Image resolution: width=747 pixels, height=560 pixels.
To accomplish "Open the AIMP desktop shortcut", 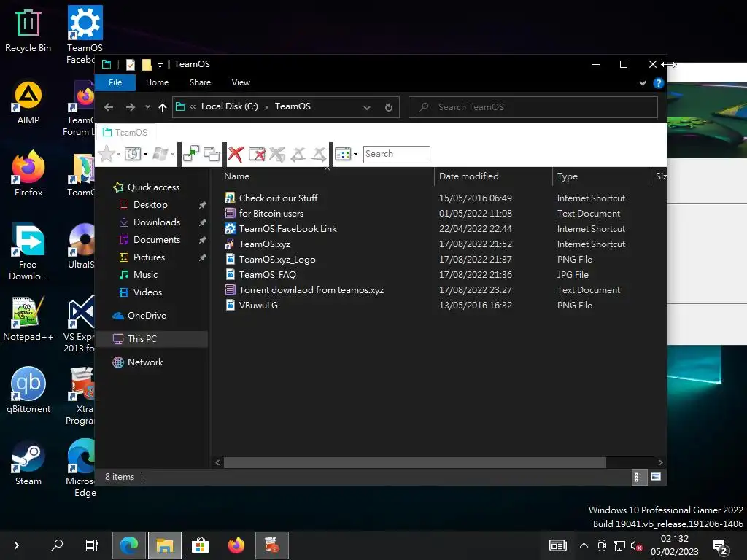I will 28,103.
